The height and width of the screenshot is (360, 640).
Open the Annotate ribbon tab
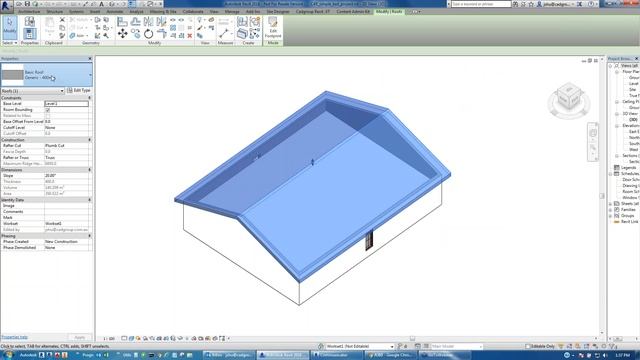(x=115, y=12)
